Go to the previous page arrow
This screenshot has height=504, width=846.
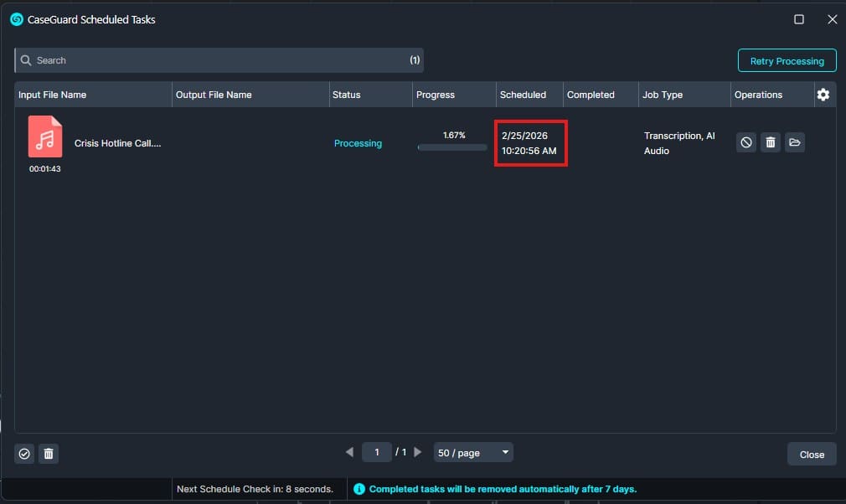(x=349, y=452)
